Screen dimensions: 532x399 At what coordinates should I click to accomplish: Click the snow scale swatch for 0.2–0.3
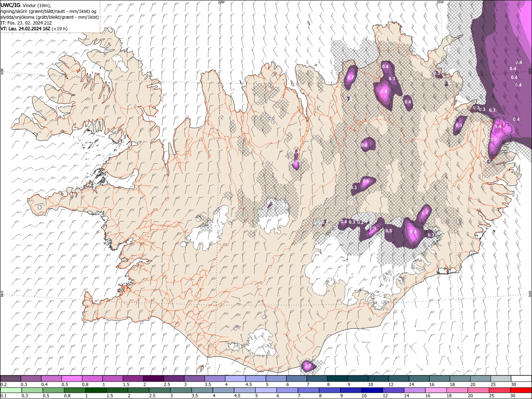11,379
